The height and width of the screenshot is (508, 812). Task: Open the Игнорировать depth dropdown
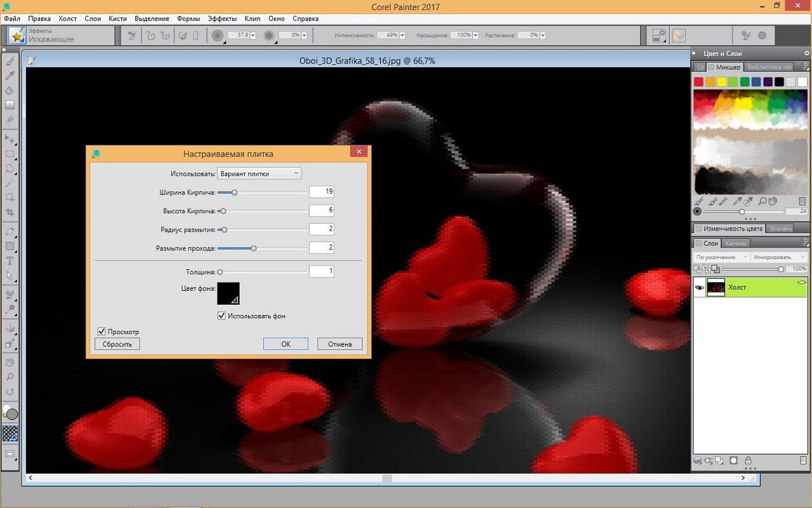pos(779,257)
